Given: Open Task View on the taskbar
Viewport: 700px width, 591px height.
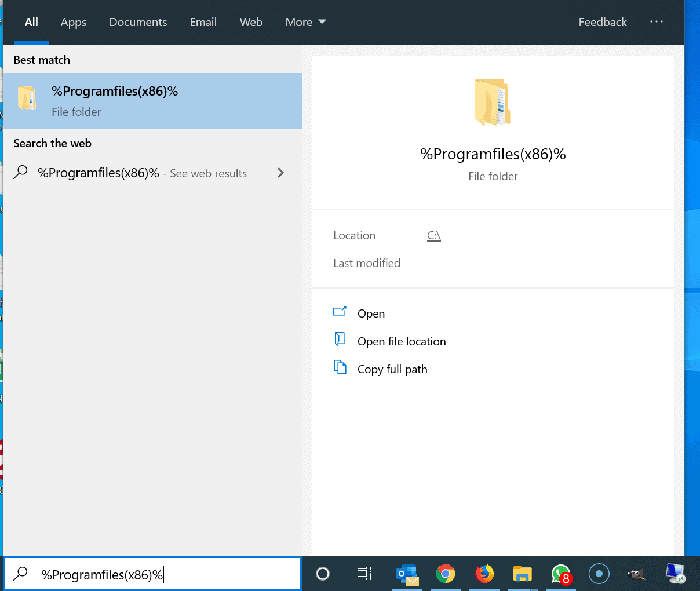Looking at the screenshot, I should point(364,574).
